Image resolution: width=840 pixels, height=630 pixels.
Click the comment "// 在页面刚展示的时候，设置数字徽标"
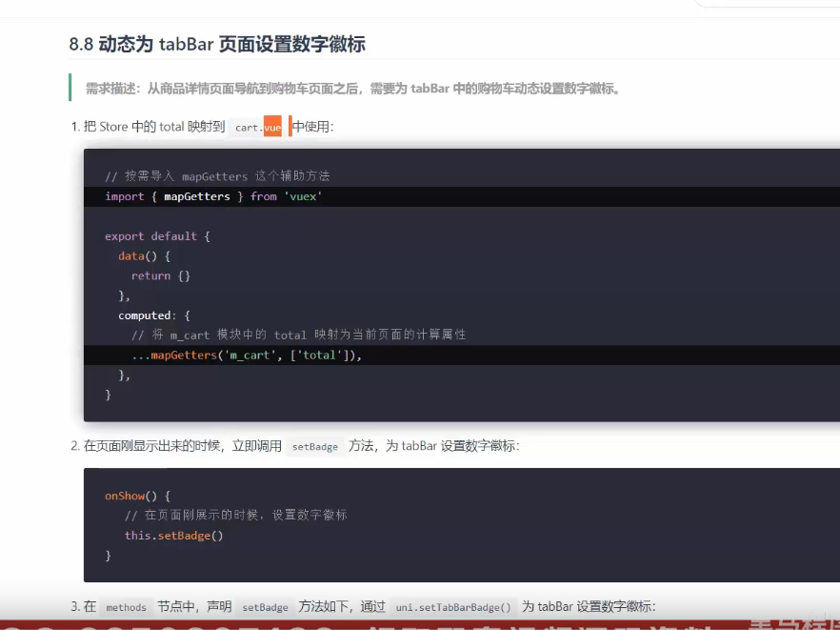pos(236,516)
